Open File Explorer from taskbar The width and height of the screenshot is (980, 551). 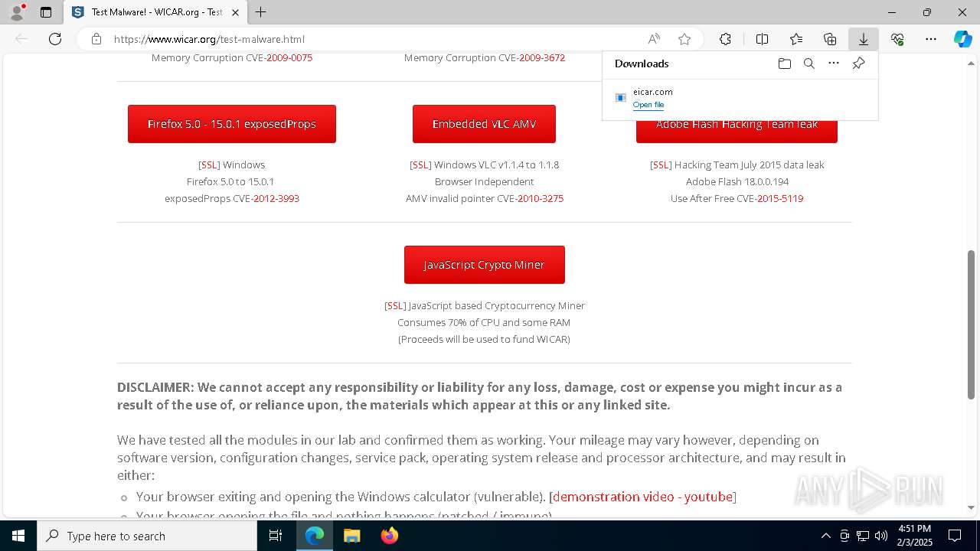[351, 536]
